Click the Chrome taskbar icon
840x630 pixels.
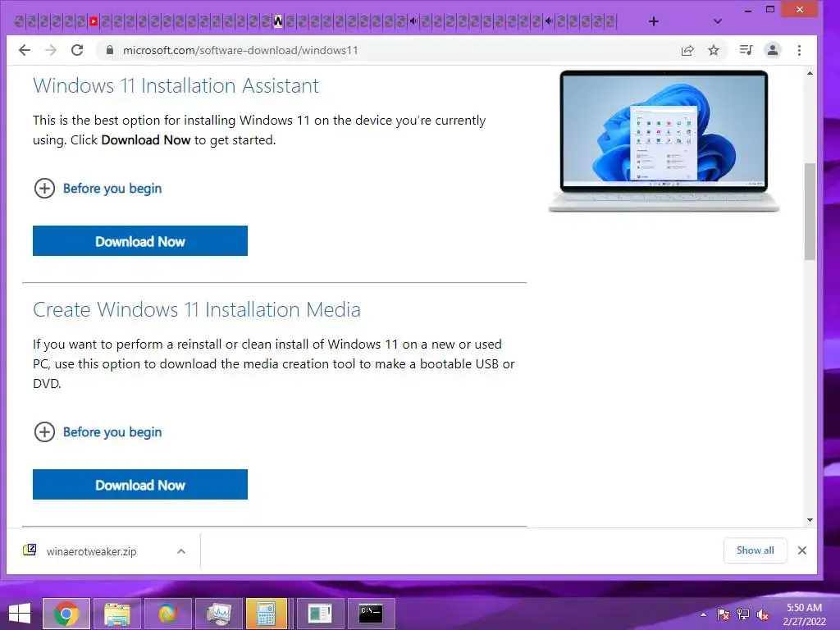[66, 614]
